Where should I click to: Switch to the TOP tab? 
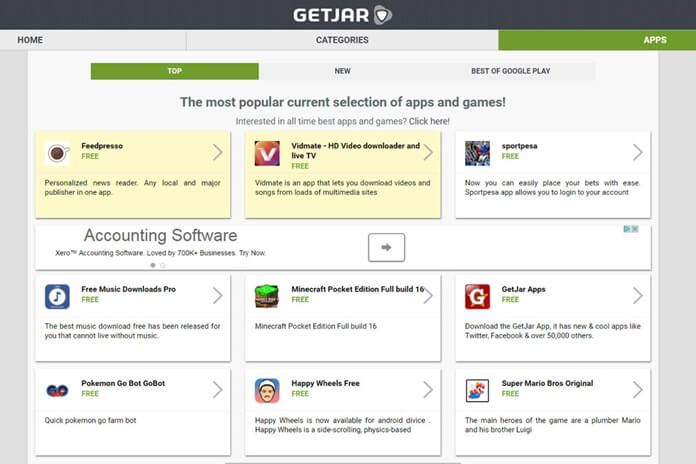(174, 71)
